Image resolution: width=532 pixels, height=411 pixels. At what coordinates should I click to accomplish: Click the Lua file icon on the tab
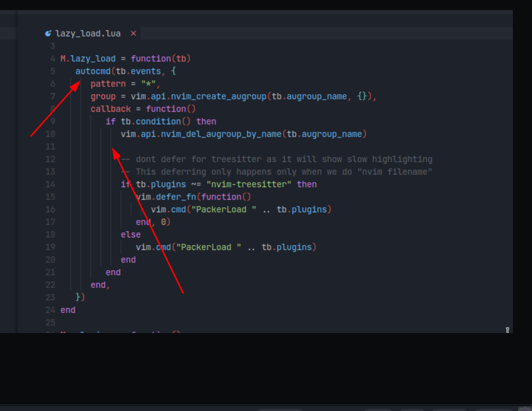48,33
